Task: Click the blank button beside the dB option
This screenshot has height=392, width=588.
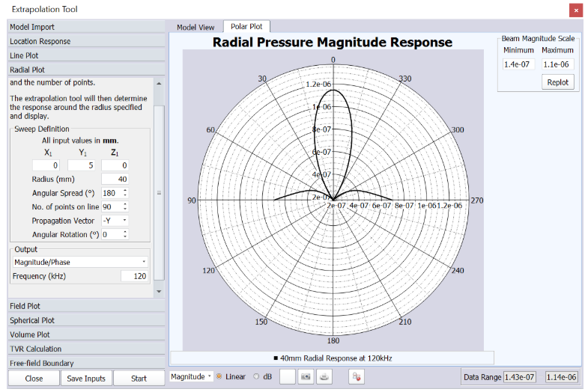Action: [288, 376]
